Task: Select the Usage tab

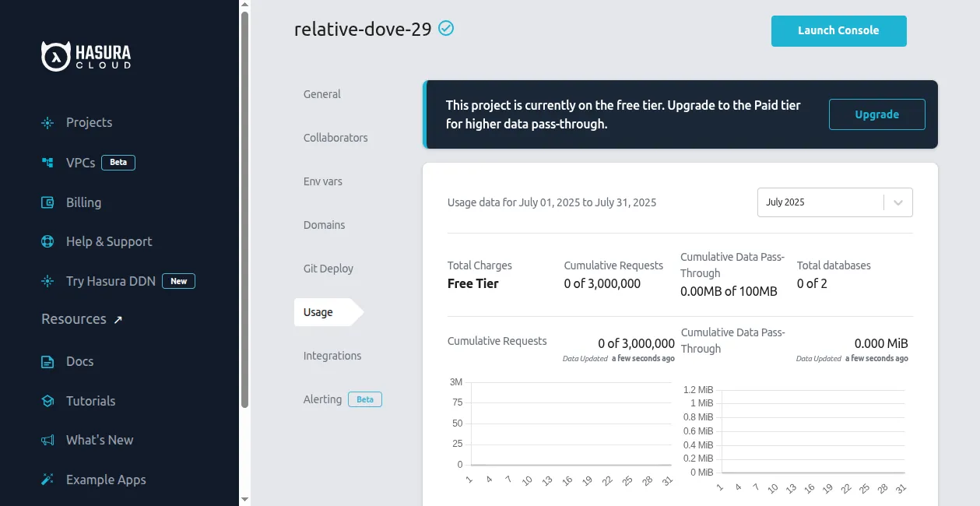Action: pos(328,312)
